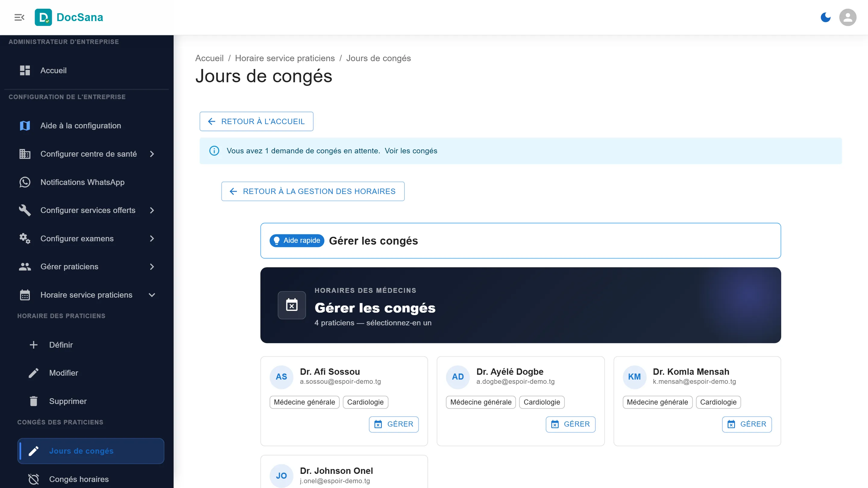Click the Accueil dashboard icon in the sidebar
This screenshot has height=488, width=868.
(x=25, y=70)
